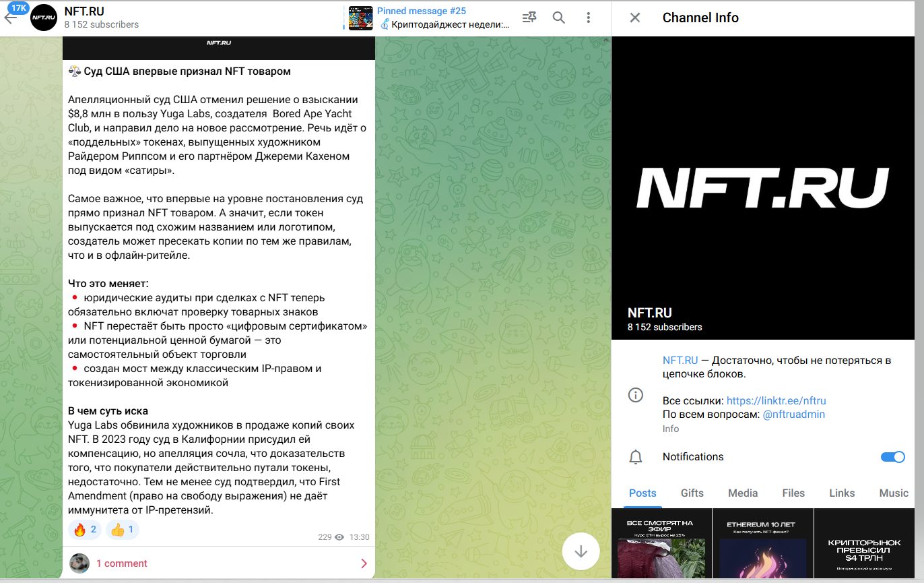Close the Channel Info panel

click(x=635, y=18)
